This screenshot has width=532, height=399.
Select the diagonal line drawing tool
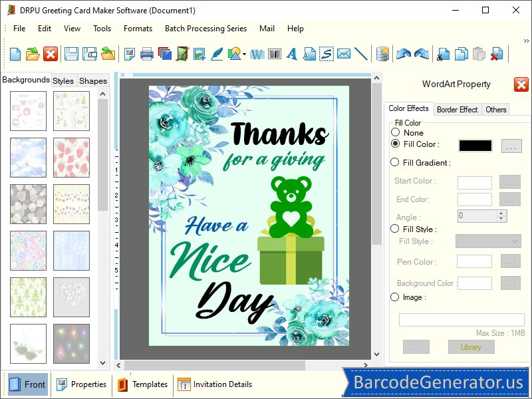point(361,54)
